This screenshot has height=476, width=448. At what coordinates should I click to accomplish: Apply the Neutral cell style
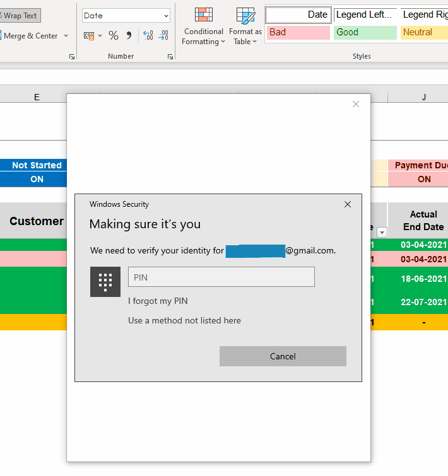(x=424, y=32)
